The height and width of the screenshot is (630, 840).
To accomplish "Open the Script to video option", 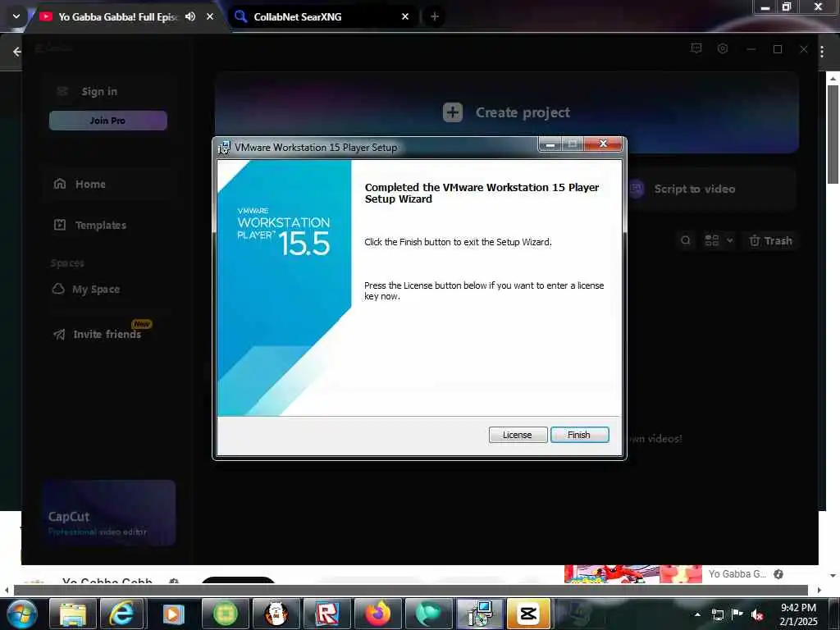I will tap(694, 189).
